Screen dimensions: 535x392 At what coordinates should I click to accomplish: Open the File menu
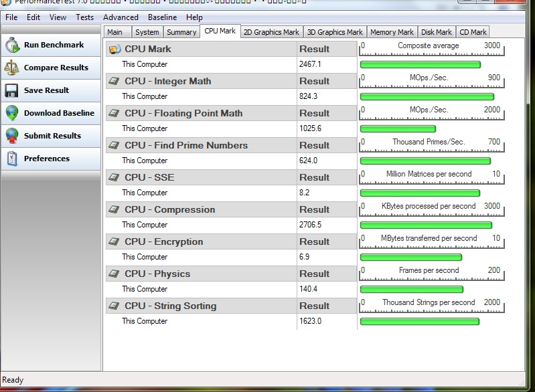click(x=11, y=17)
